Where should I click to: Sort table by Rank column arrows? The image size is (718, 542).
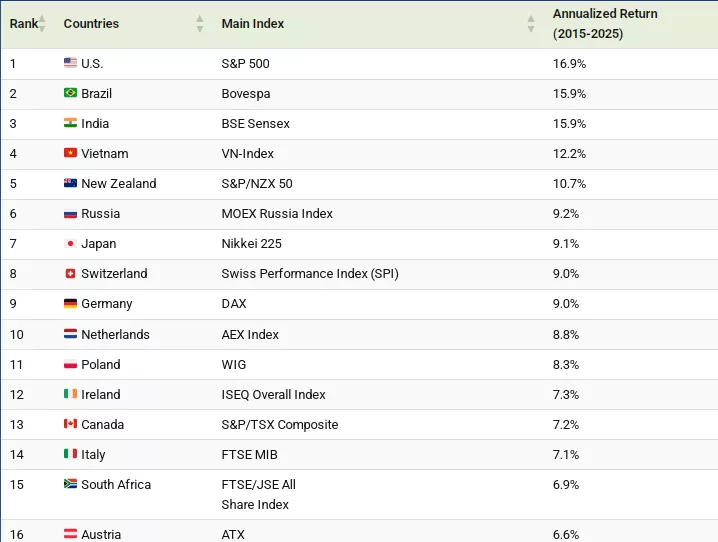point(42,23)
